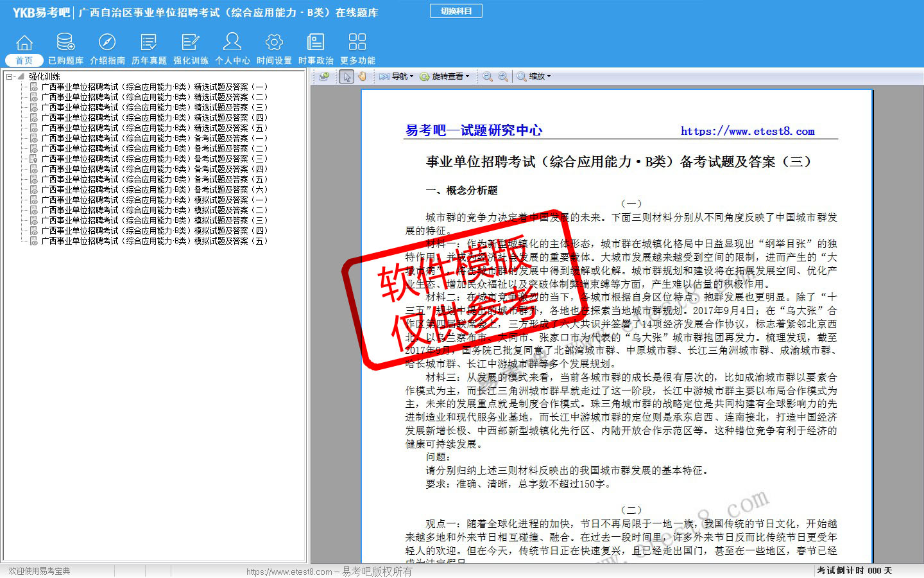The height and width of the screenshot is (578, 924).
Task: Open the 缩放 zoom dropdown
Action: 535,76
